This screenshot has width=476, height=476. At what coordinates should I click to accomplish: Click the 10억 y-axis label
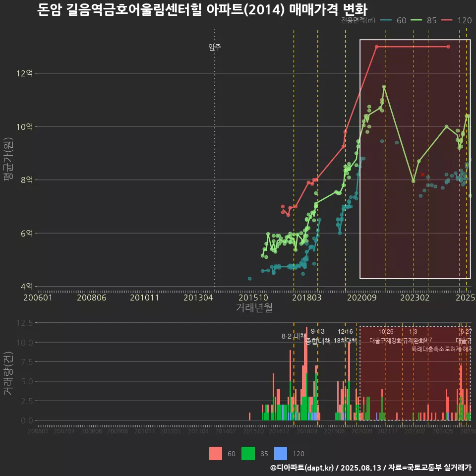pyautogui.click(x=25, y=126)
